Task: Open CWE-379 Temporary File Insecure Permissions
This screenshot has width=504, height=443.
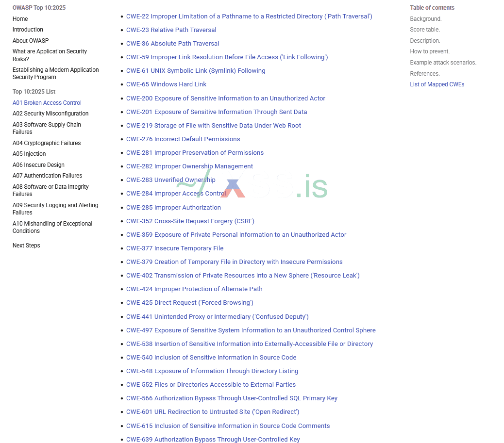Action: pos(235,262)
